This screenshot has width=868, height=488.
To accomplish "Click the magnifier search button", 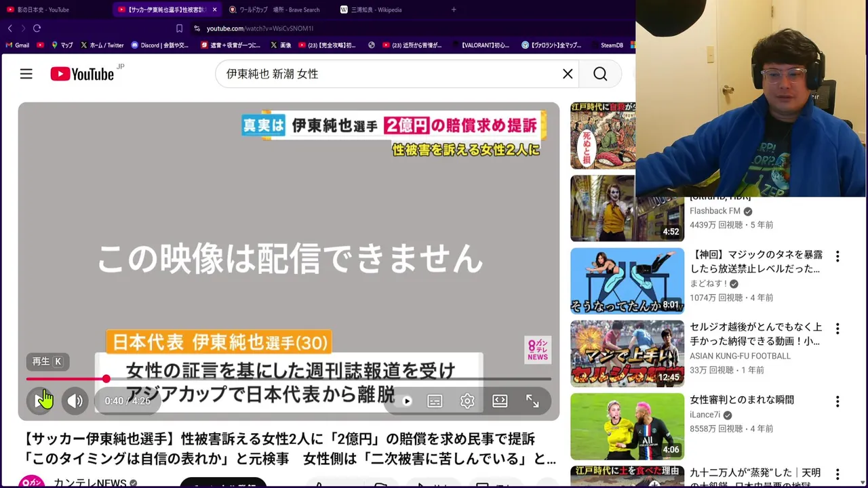I will pyautogui.click(x=600, y=74).
